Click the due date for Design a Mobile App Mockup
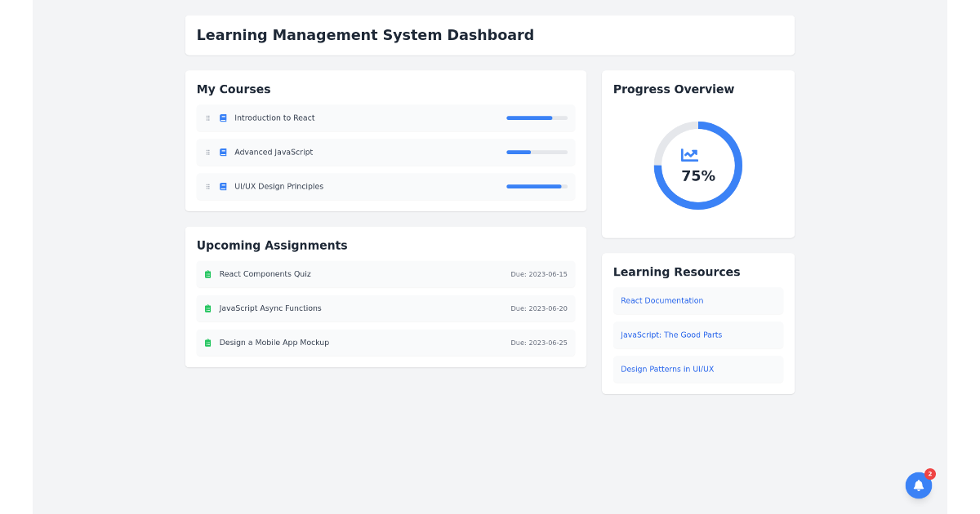Image resolution: width=980 pixels, height=514 pixels. (539, 343)
